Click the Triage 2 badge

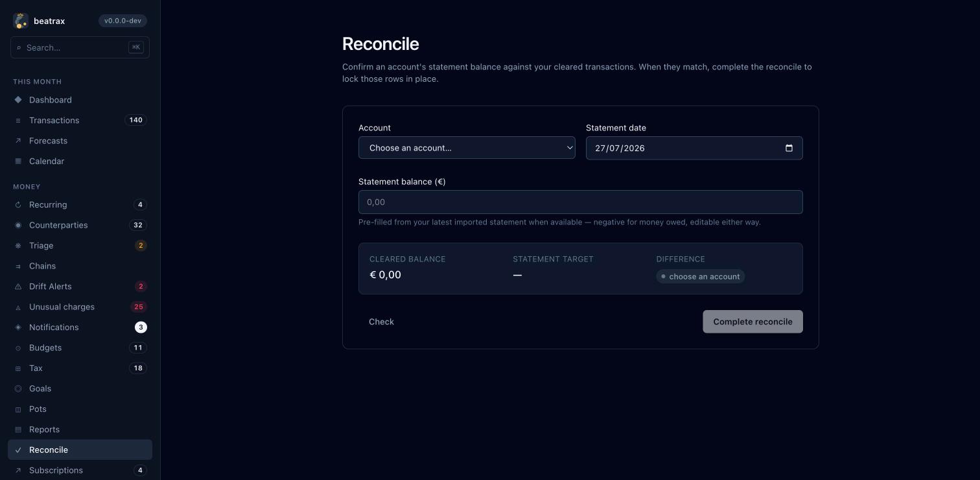[x=141, y=245]
